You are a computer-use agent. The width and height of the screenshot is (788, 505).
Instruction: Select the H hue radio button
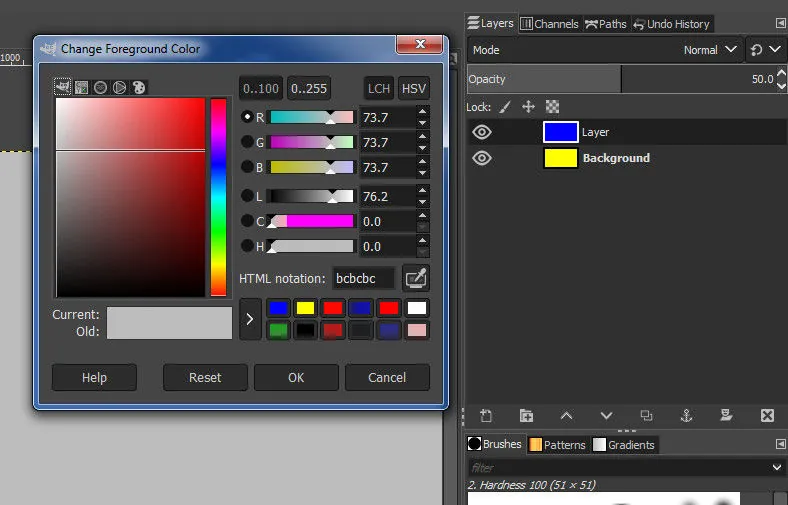pos(247,246)
